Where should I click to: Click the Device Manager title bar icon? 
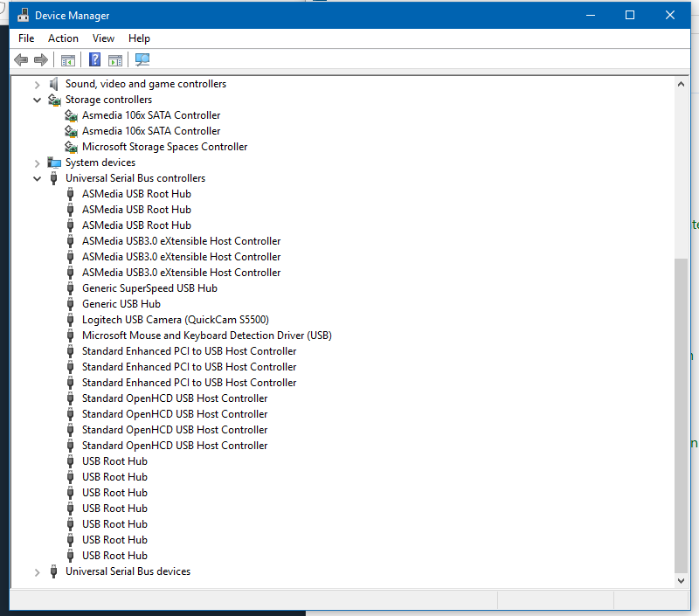tap(23, 15)
